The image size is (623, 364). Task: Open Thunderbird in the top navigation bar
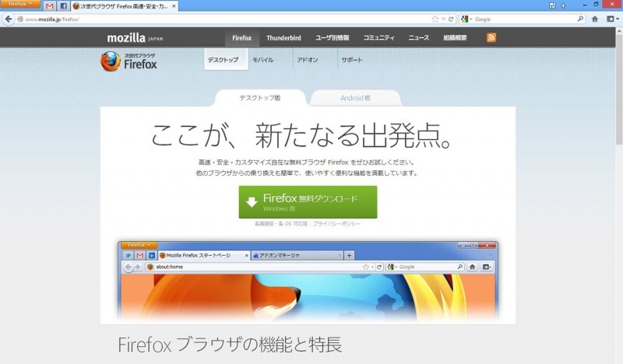pyautogui.click(x=283, y=37)
